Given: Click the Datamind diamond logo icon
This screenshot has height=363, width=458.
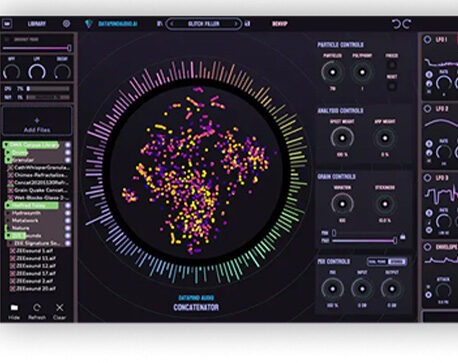Looking at the screenshot, I should point(88,24).
